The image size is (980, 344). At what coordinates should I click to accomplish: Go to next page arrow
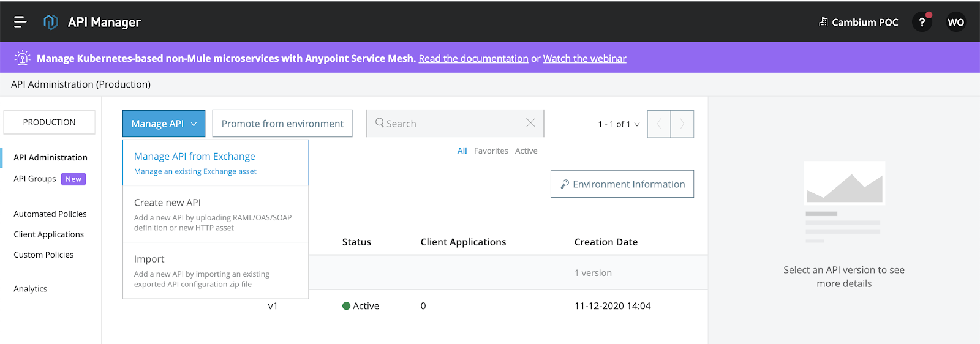(682, 124)
